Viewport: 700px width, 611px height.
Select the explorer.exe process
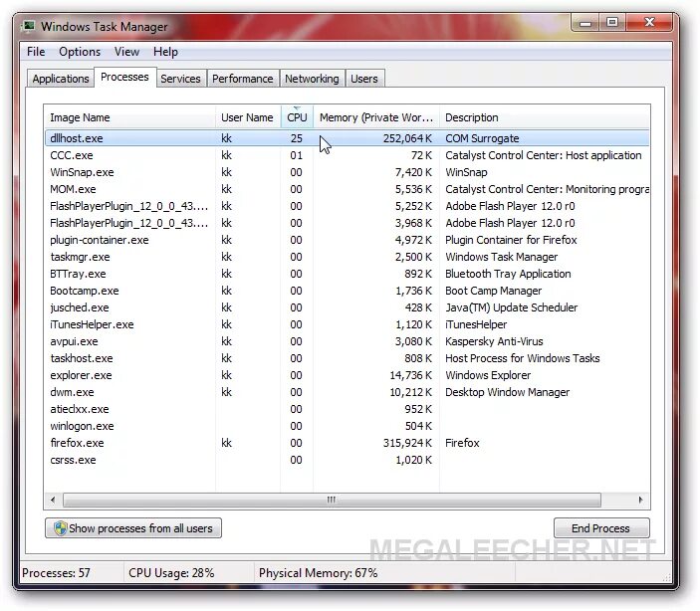(347, 376)
